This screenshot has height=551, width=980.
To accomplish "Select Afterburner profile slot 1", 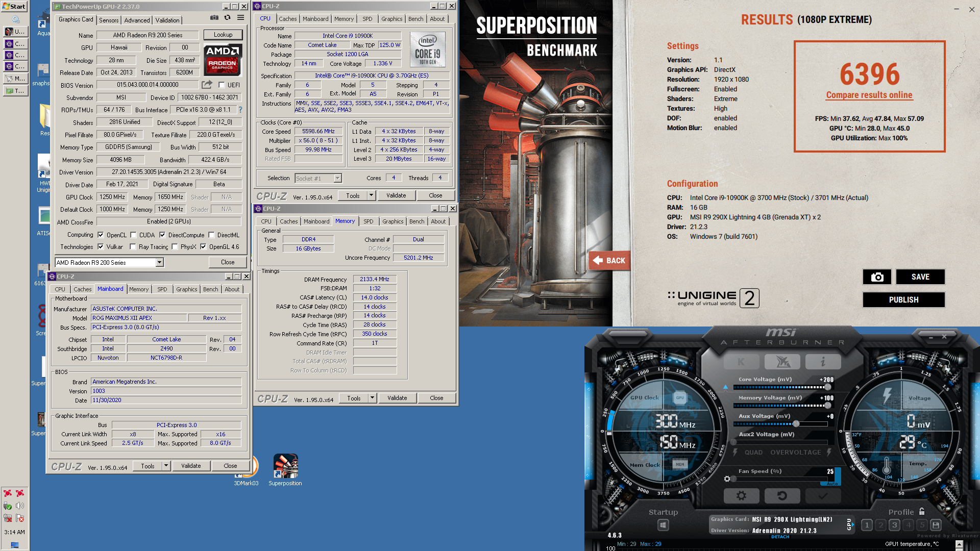I will (867, 525).
